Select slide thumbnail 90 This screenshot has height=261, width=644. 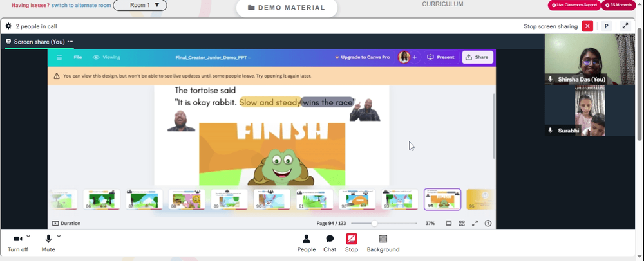point(272,199)
